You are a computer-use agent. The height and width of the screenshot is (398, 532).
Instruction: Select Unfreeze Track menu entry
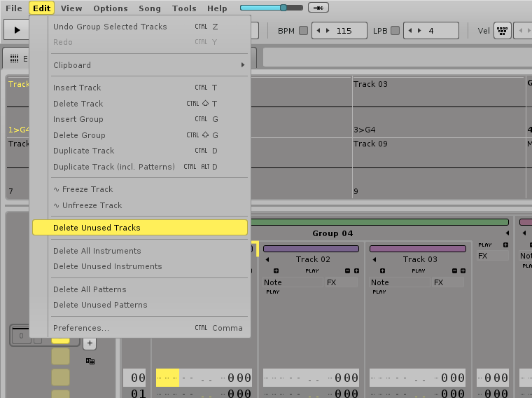[140, 205]
